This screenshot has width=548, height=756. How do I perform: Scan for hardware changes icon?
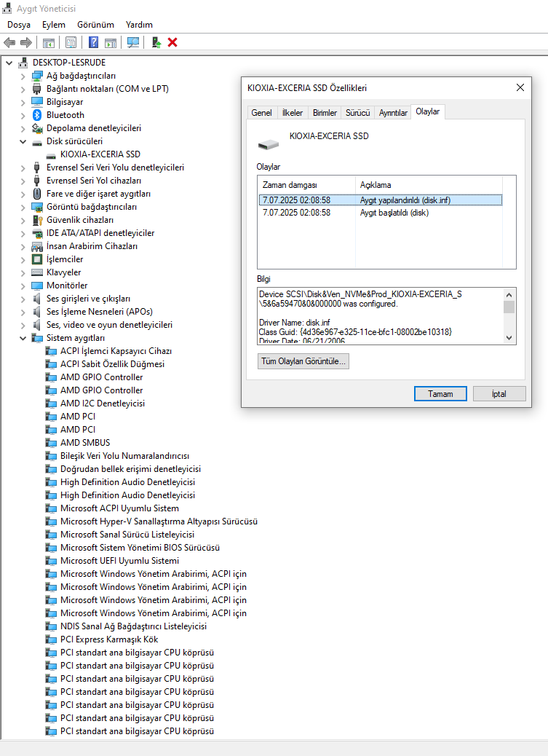[133, 42]
